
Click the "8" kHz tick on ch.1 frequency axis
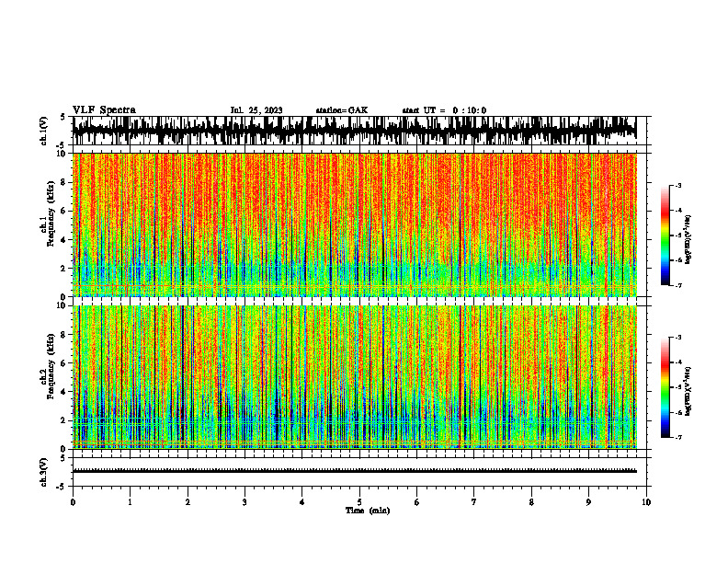tap(64, 182)
